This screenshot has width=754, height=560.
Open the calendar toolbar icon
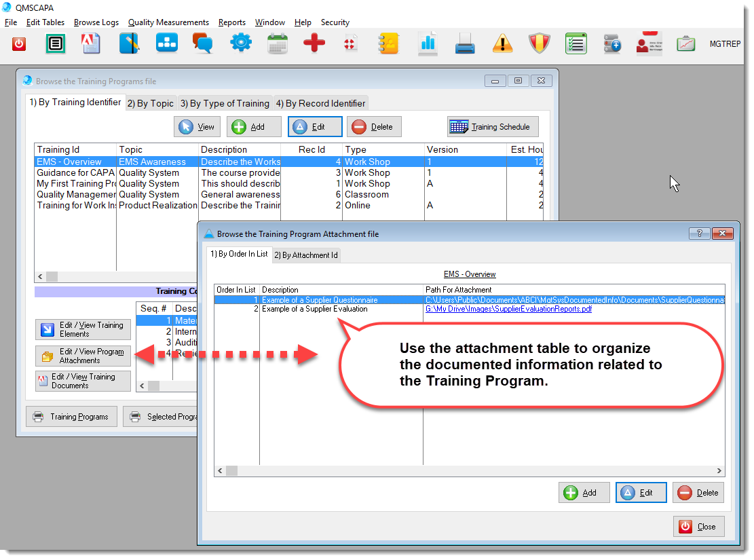pyautogui.click(x=277, y=43)
